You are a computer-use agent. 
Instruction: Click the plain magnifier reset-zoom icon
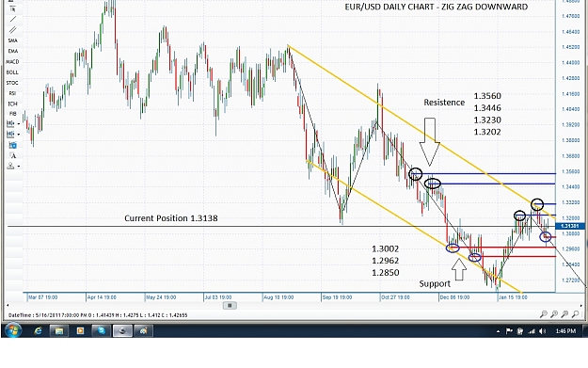point(575,314)
